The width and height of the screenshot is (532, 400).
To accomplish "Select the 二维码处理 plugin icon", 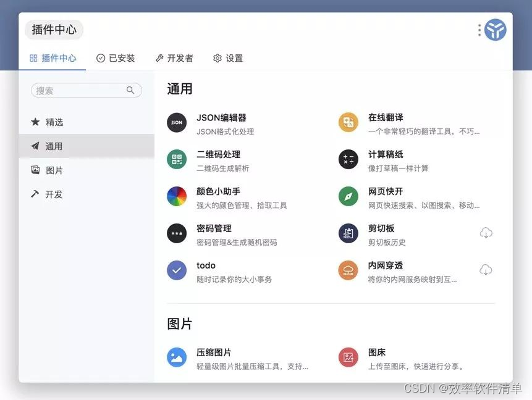I will click(x=177, y=160).
